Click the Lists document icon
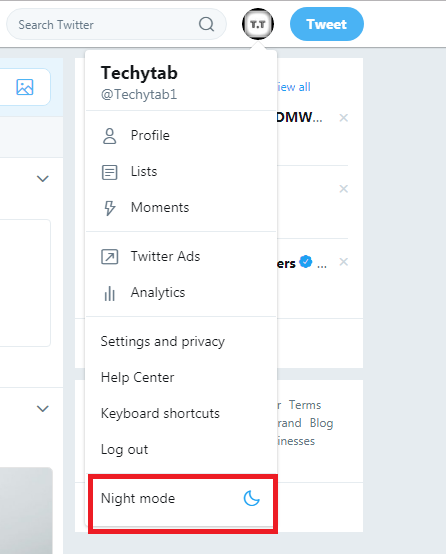The height and width of the screenshot is (554, 446). click(110, 172)
